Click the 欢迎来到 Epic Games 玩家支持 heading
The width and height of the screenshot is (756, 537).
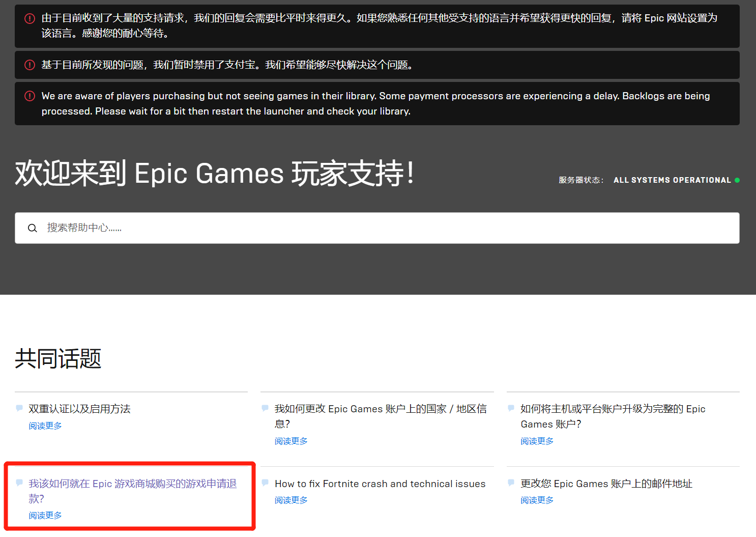215,173
